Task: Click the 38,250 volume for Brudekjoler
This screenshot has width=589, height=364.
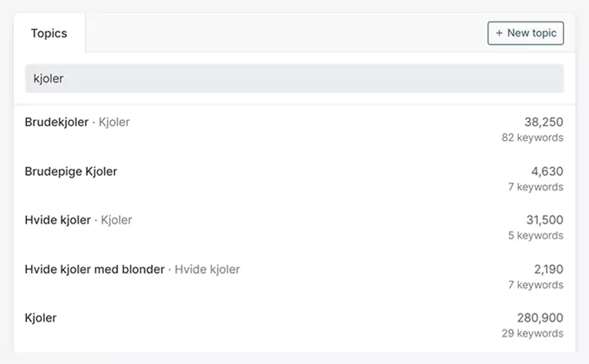Action: pos(544,122)
